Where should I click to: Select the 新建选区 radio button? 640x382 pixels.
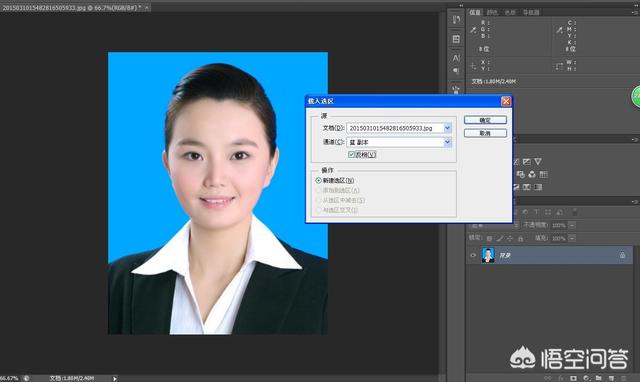[x=318, y=180]
